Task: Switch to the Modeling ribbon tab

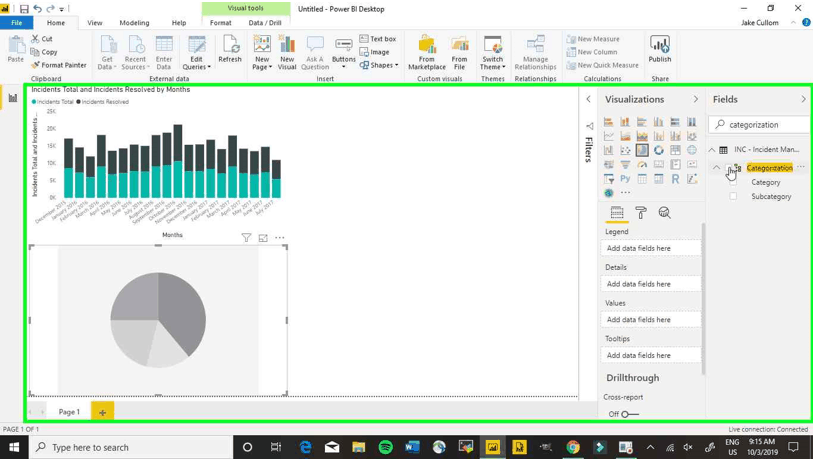Action: (134, 23)
